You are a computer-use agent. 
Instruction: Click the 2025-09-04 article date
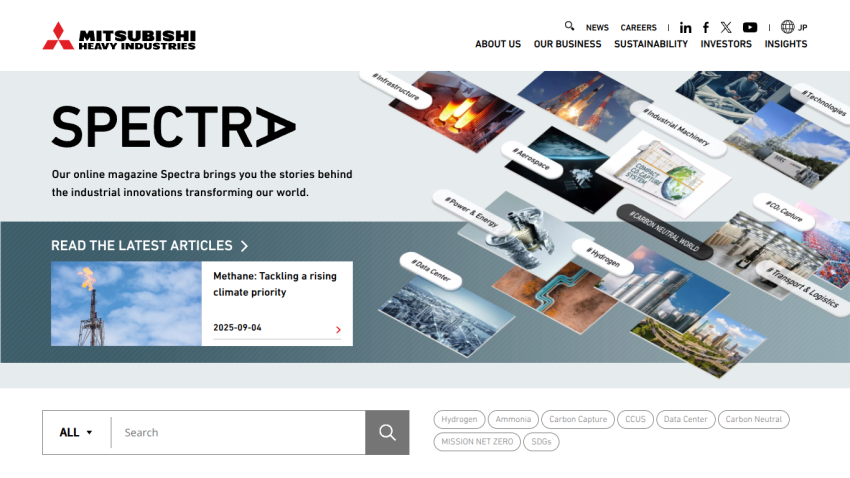[x=237, y=328]
